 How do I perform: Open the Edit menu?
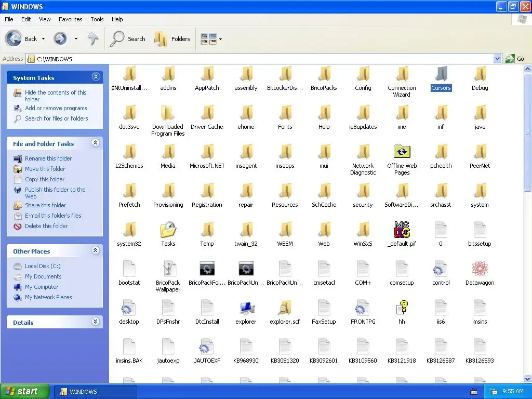(26, 19)
